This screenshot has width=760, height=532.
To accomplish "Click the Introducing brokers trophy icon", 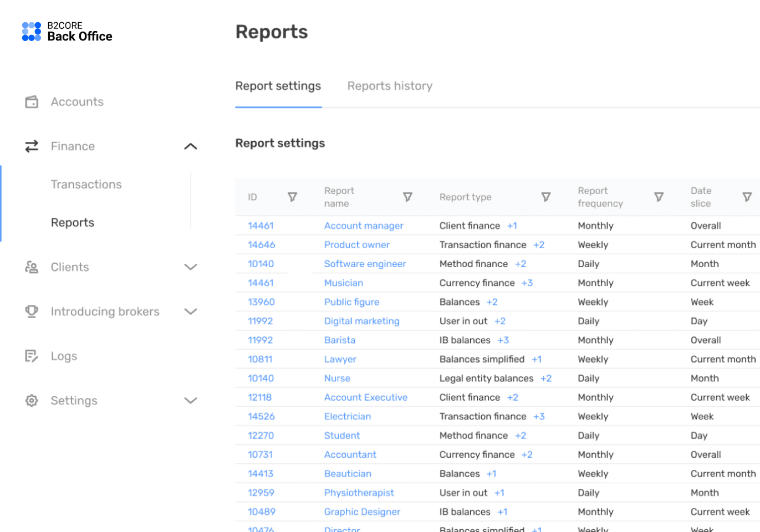I will pyautogui.click(x=32, y=311).
